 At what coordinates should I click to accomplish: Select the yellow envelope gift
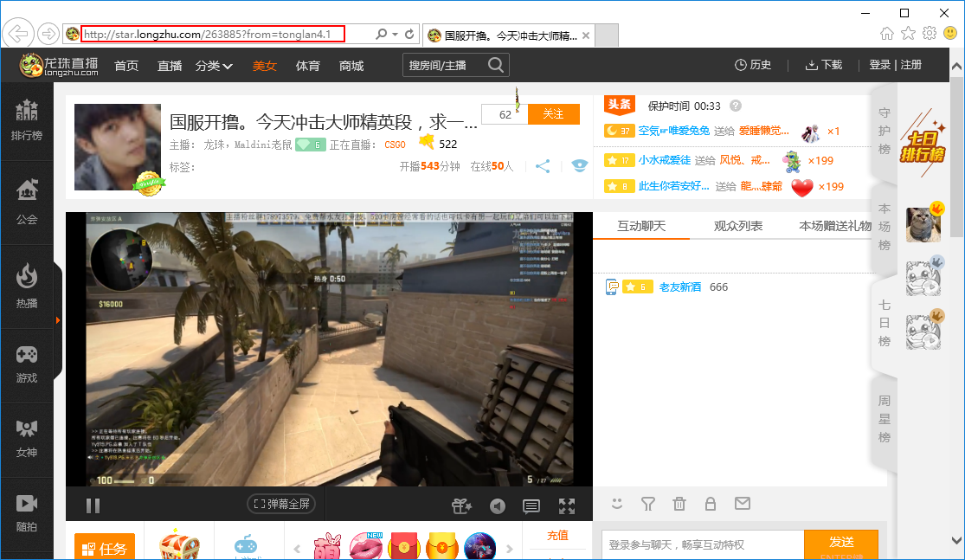[442, 546]
